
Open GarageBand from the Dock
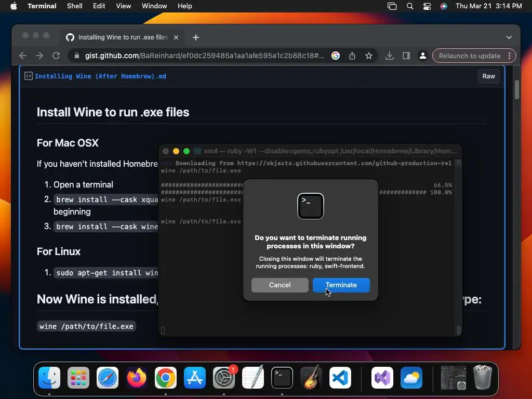pyautogui.click(x=311, y=378)
